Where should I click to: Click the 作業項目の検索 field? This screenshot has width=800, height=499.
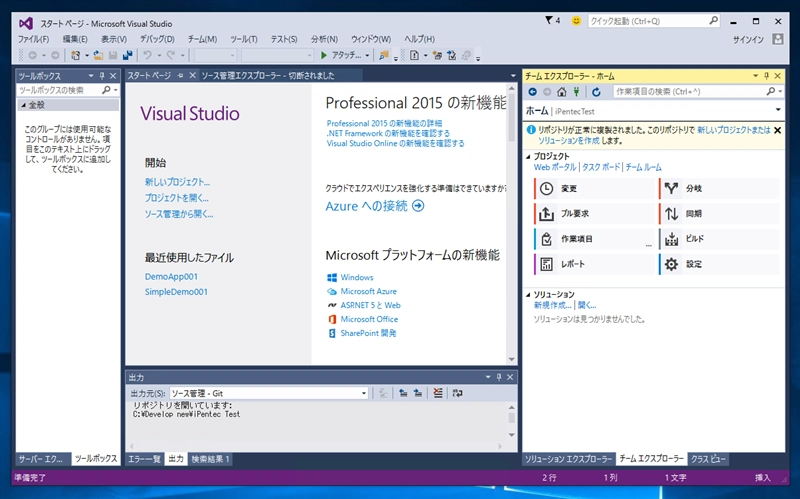click(698, 92)
